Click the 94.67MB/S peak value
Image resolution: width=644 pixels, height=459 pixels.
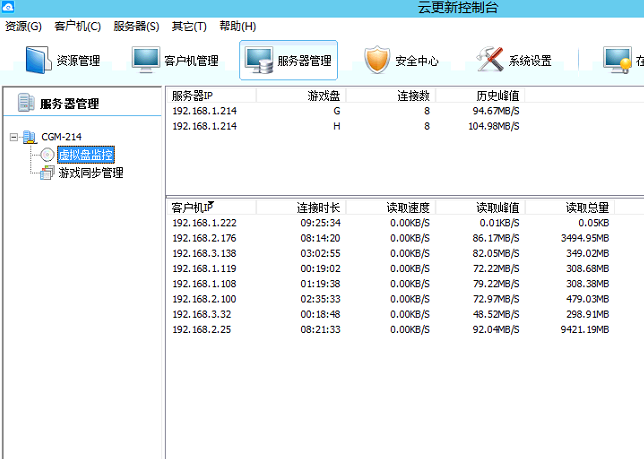[496, 111]
